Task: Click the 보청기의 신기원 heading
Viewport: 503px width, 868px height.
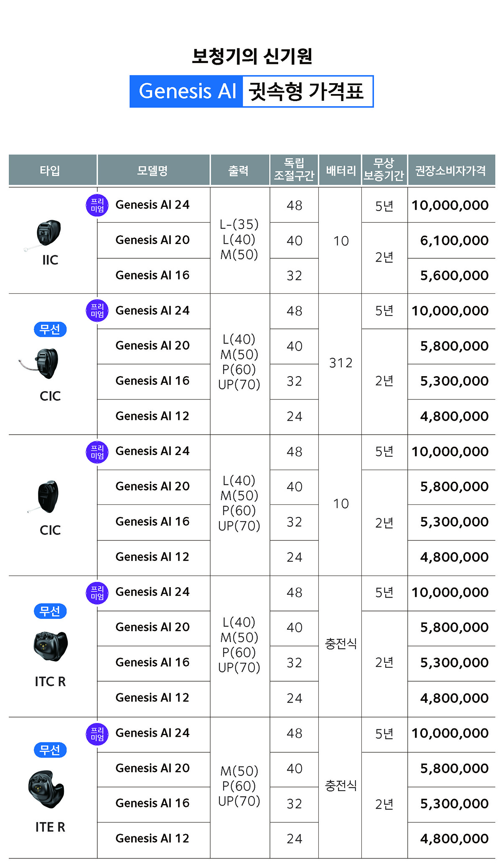Action: 252,56
